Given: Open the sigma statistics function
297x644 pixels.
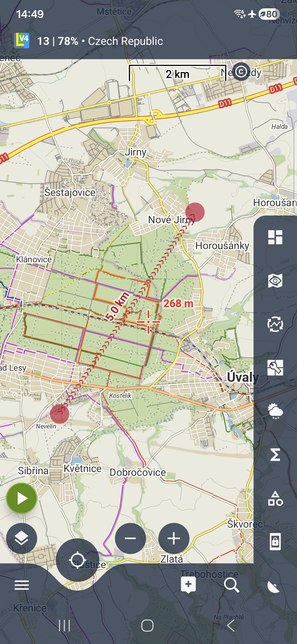Looking at the screenshot, I should (275, 455).
